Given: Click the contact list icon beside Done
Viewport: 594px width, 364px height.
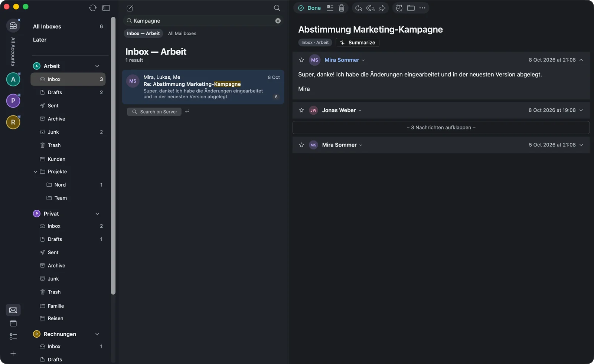Looking at the screenshot, I should coord(330,8).
